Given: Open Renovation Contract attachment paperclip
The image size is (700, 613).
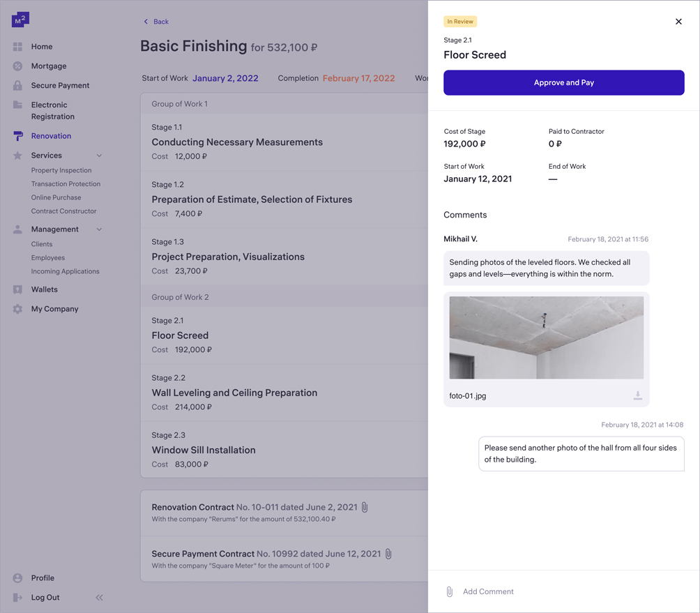Looking at the screenshot, I should (x=365, y=507).
